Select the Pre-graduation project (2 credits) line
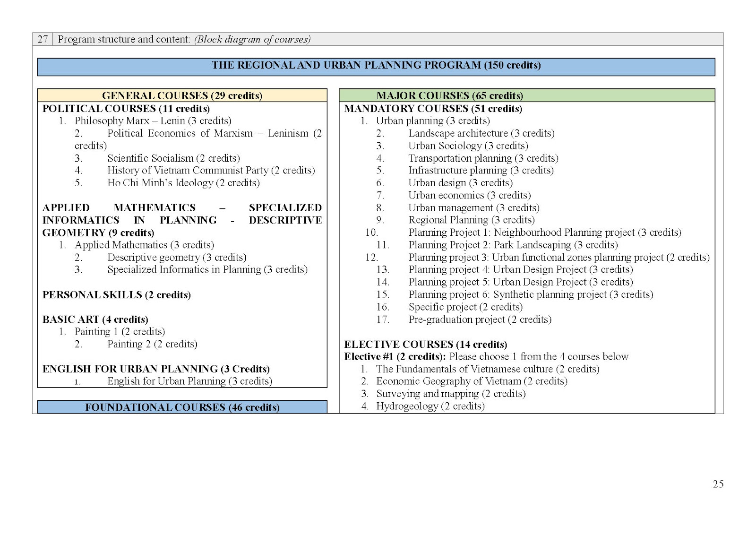Screen dimensions: 756x535 click(480, 319)
